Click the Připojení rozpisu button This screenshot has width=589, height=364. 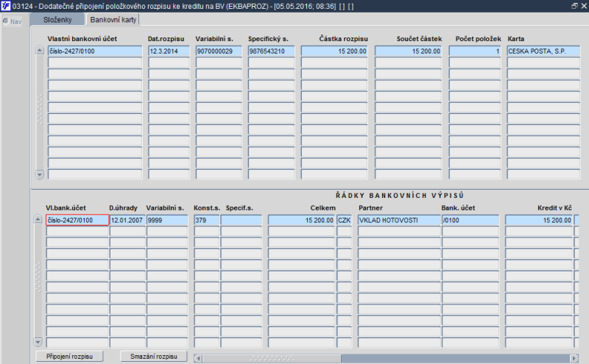point(69,357)
